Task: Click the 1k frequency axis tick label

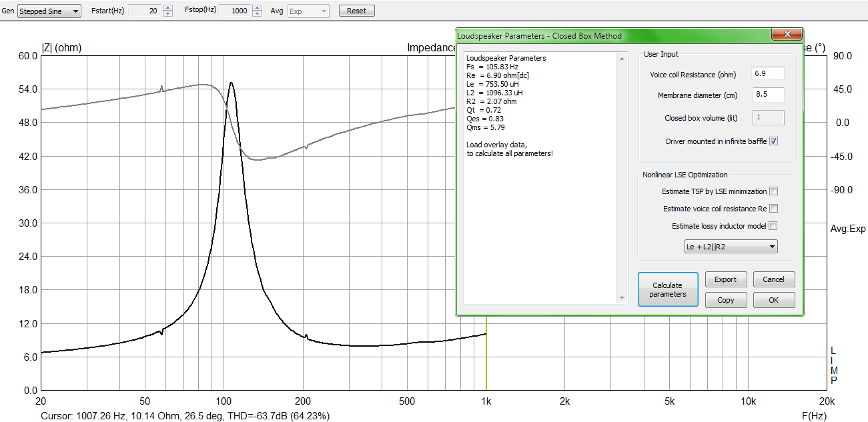Action: [x=486, y=401]
